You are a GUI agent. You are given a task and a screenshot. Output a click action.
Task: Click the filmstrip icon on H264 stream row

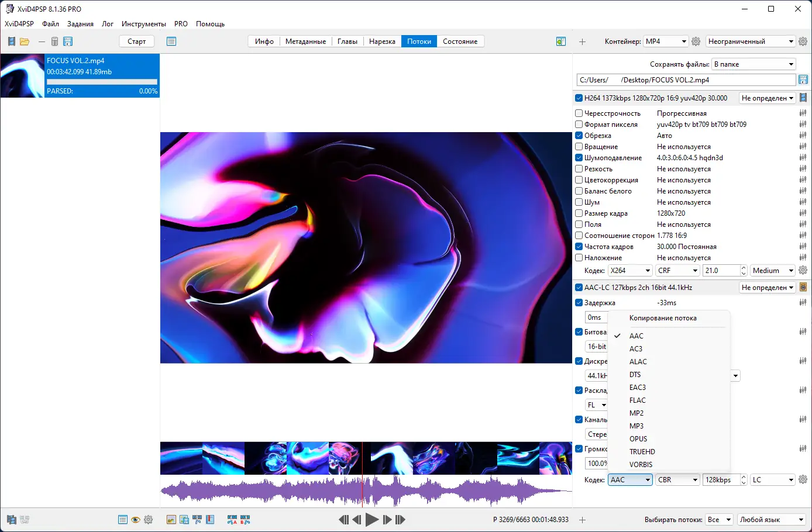(803, 98)
